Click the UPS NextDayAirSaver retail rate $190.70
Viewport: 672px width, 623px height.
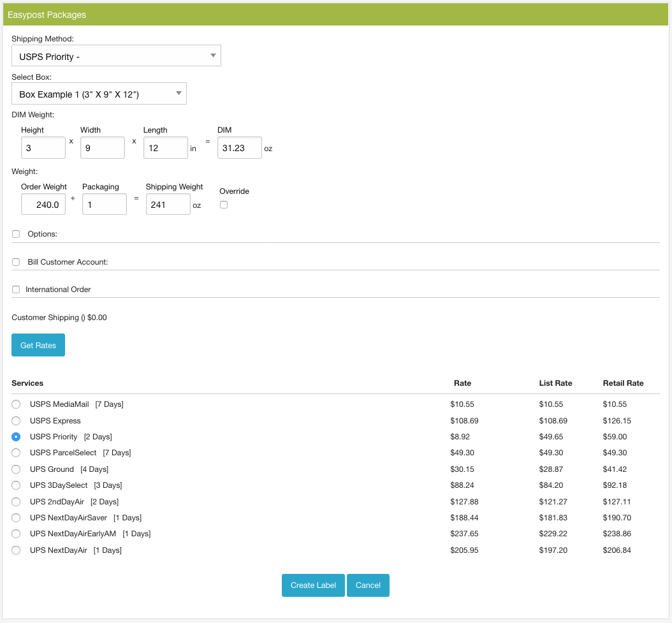point(617,518)
